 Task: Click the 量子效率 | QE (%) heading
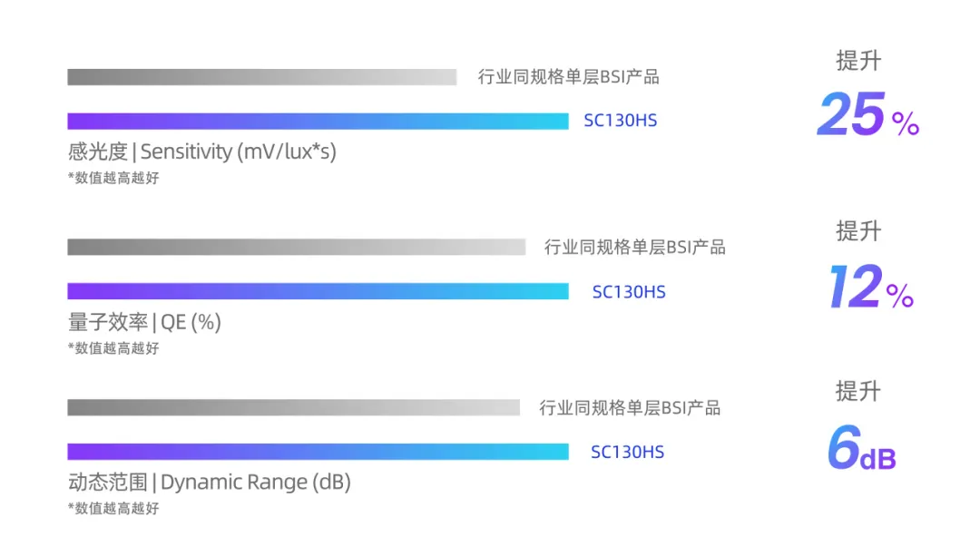click(x=144, y=322)
